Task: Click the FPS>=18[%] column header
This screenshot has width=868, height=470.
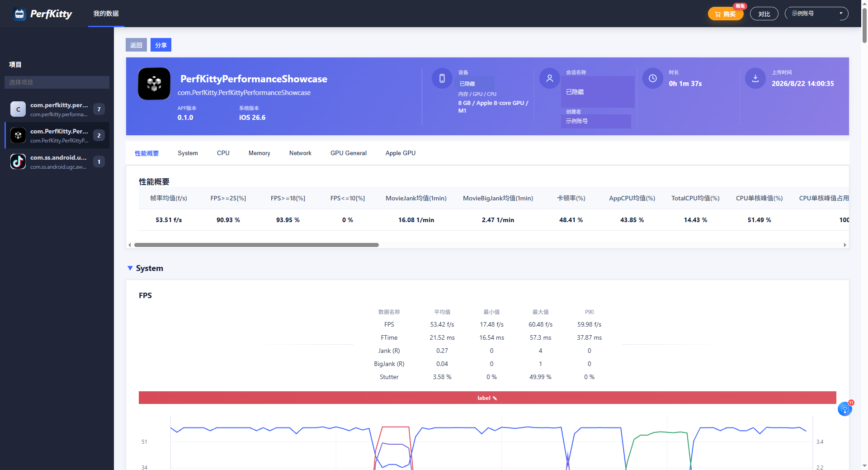Action: pyautogui.click(x=288, y=198)
